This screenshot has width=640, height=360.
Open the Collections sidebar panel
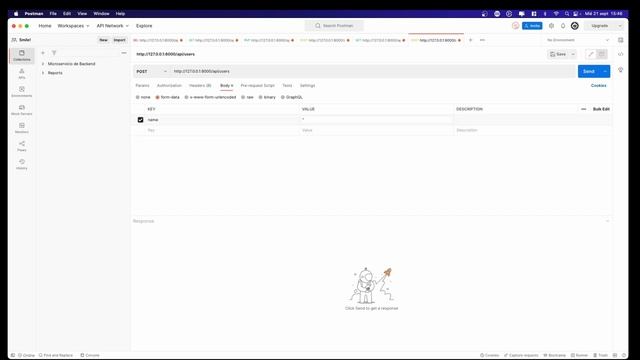[22, 56]
